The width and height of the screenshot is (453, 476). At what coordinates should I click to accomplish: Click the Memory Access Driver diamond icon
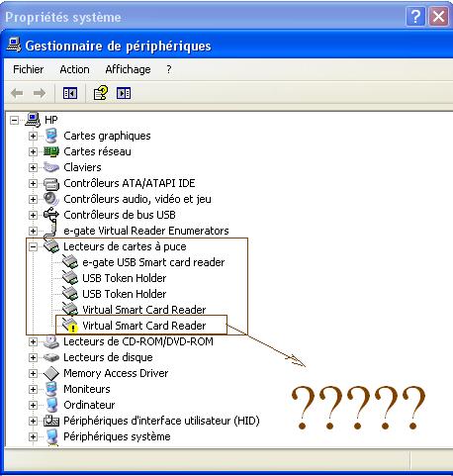click(51, 373)
